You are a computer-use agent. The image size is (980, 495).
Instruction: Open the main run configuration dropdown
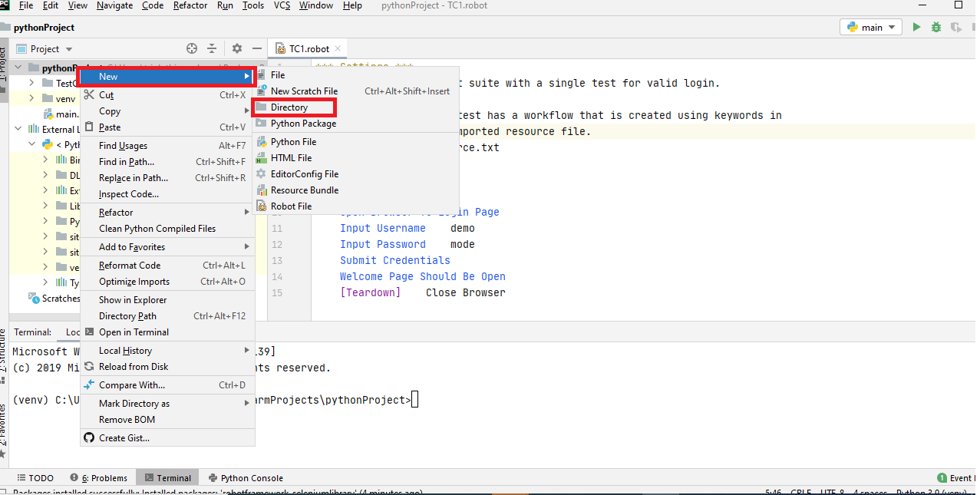coord(871,27)
